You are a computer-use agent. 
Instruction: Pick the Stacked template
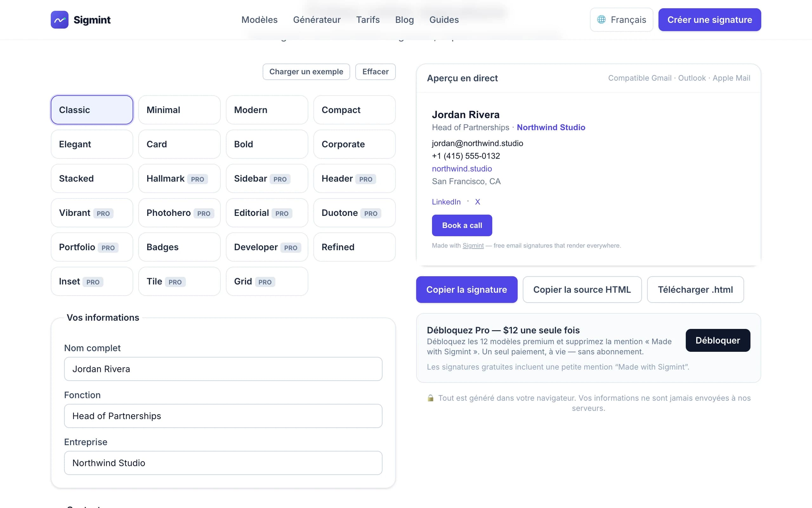pyautogui.click(x=92, y=178)
